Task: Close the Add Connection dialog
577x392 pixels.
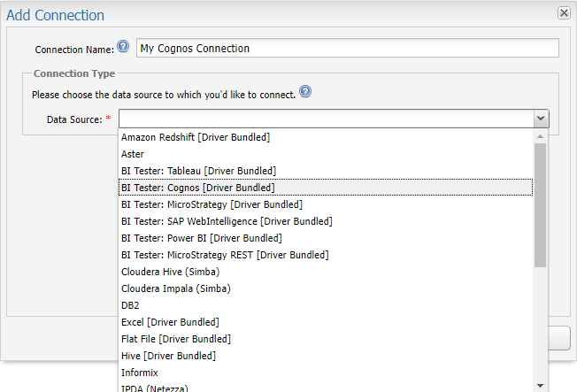Action: [564, 13]
